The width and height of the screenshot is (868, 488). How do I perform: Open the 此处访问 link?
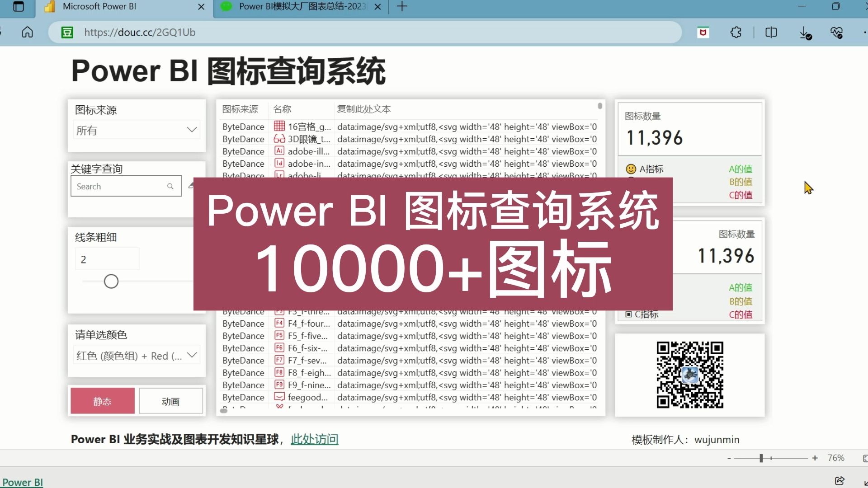click(x=315, y=439)
